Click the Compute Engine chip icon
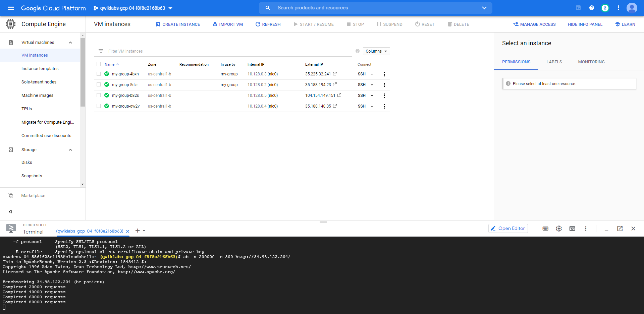Image resolution: width=644 pixels, height=314 pixels. click(x=11, y=24)
